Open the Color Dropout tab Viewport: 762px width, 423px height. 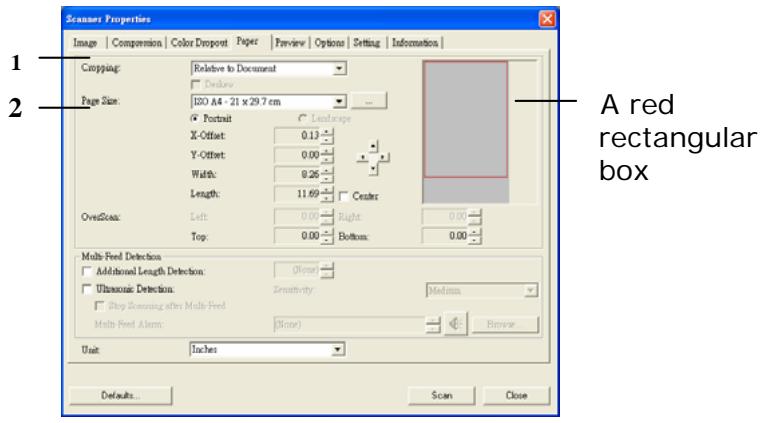pyautogui.click(x=199, y=43)
